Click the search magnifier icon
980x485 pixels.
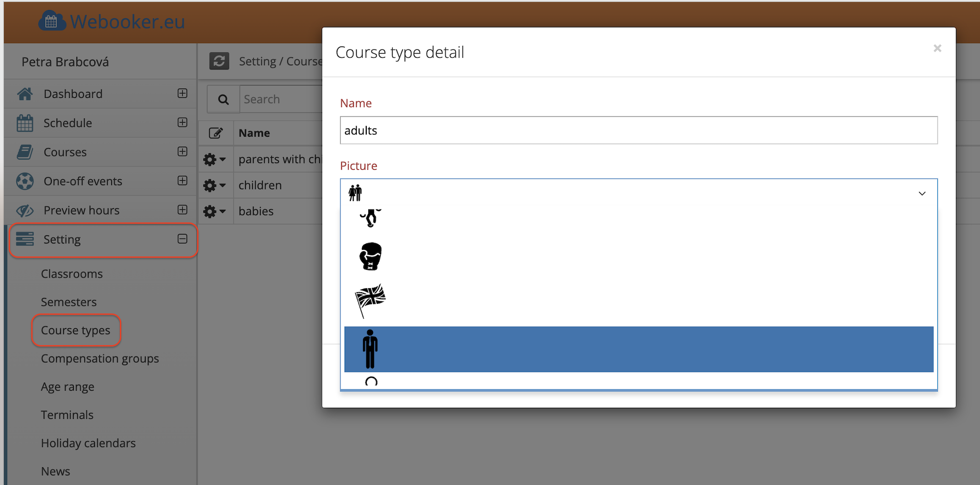(223, 99)
